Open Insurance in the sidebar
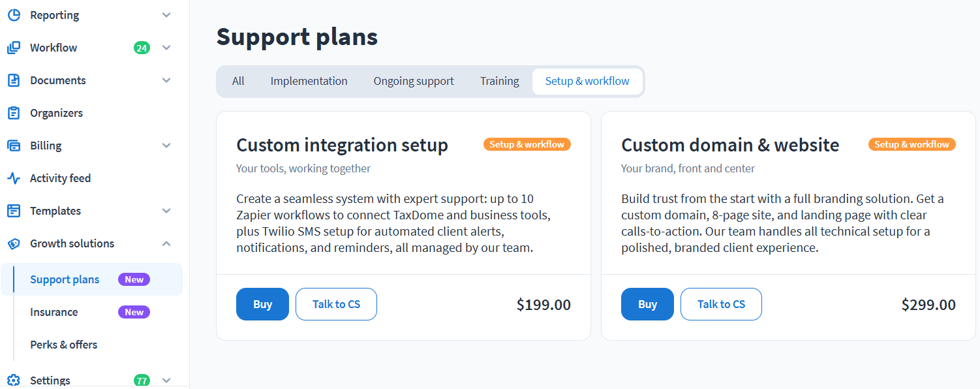 click(54, 312)
